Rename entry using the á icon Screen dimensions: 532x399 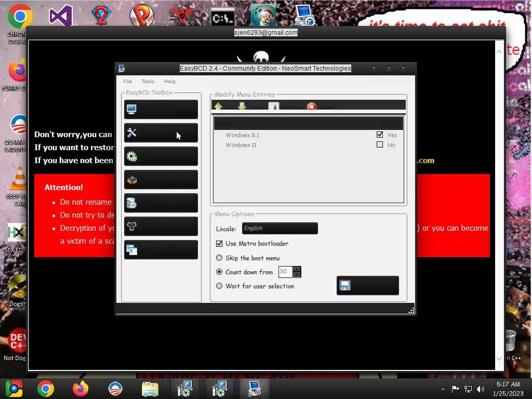274,106
